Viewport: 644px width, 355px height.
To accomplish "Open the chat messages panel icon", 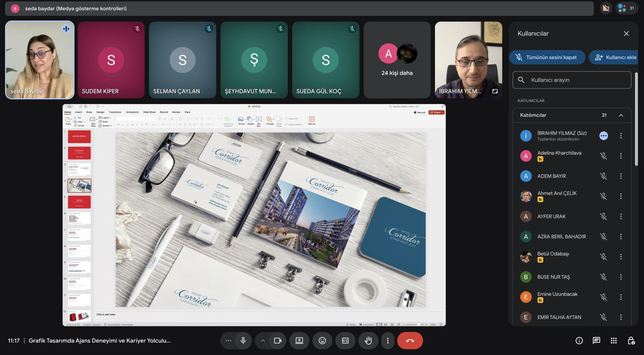I will coord(596,341).
